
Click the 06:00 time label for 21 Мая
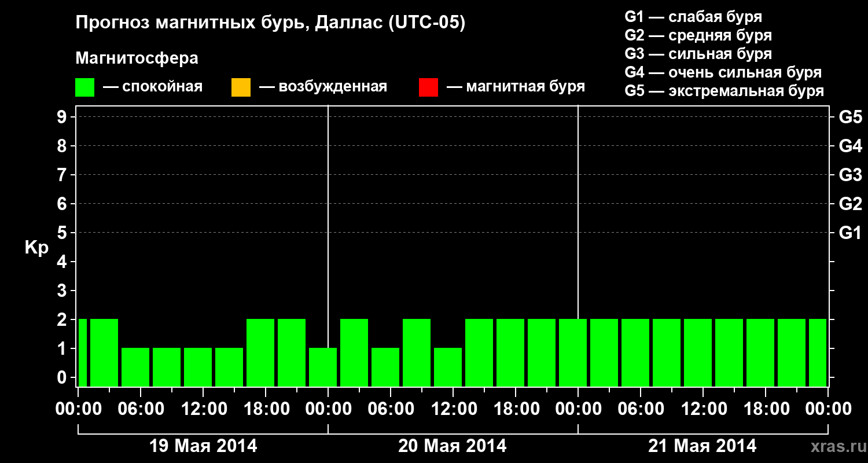[x=641, y=409]
